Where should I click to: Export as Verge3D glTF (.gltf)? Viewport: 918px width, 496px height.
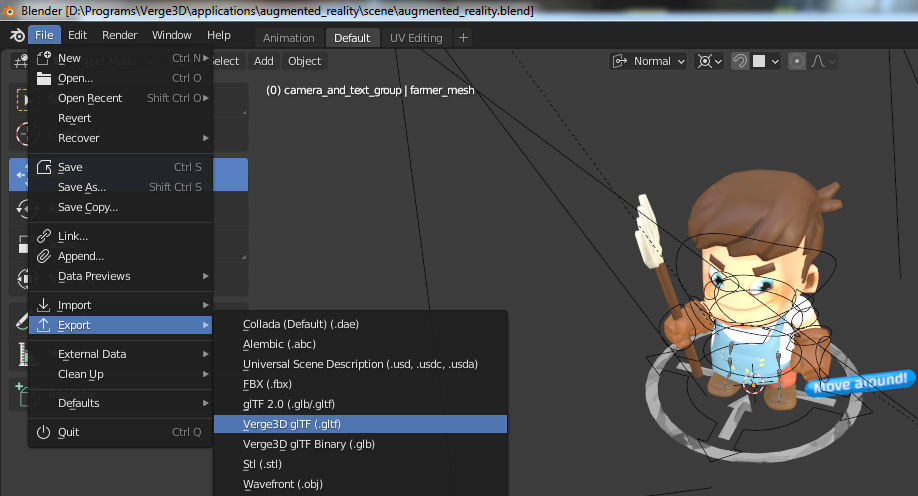coord(361,424)
